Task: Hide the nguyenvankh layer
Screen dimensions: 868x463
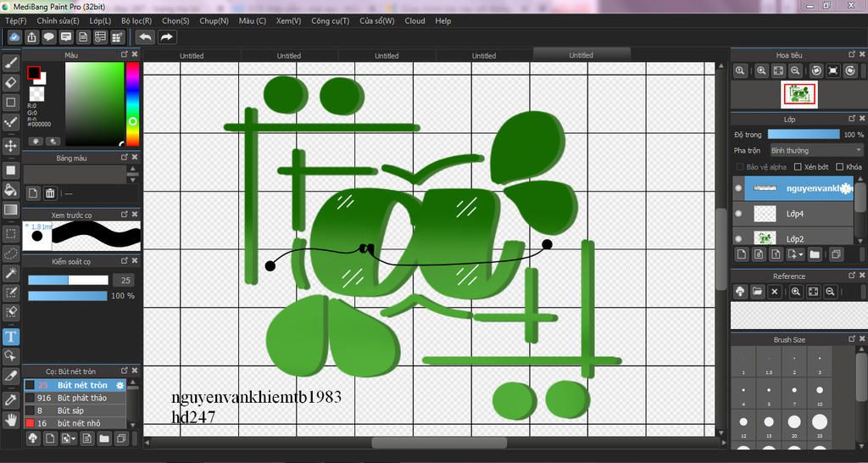Action: pyautogui.click(x=738, y=188)
